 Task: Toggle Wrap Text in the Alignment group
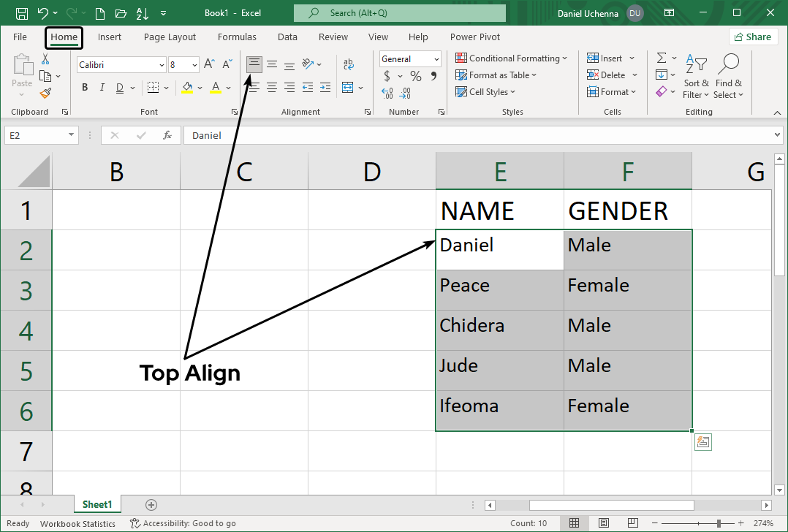coord(349,64)
